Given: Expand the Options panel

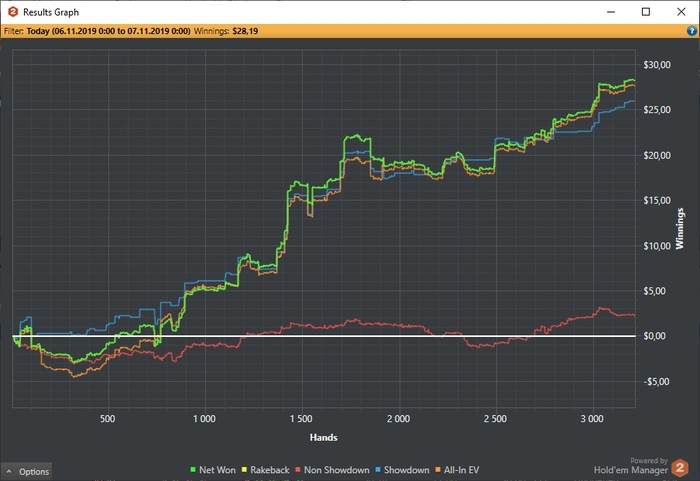Looking at the screenshot, I should pos(27,471).
